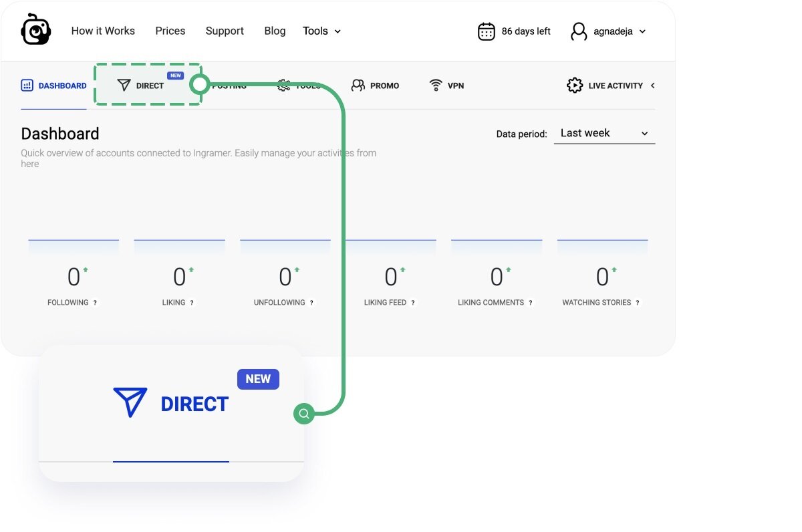Viewport: 802px width, 532px height.
Task: Select the VPN wifi icon
Action: (435, 85)
